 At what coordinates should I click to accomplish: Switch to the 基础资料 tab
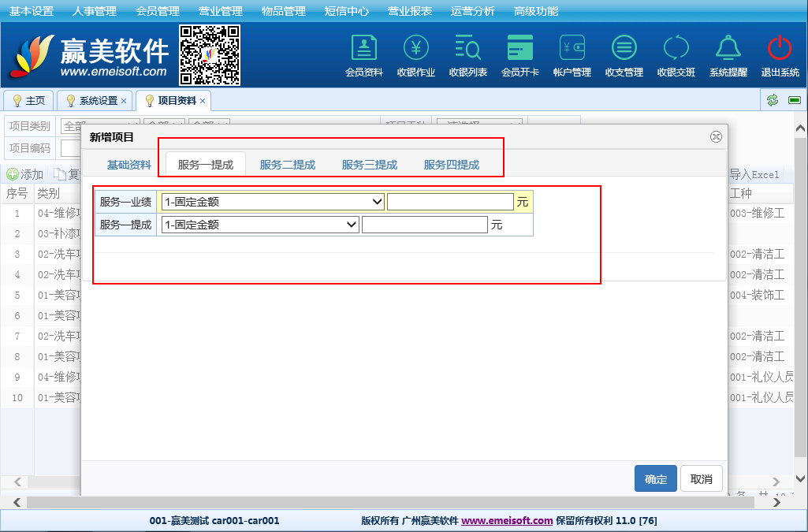[x=129, y=165]
